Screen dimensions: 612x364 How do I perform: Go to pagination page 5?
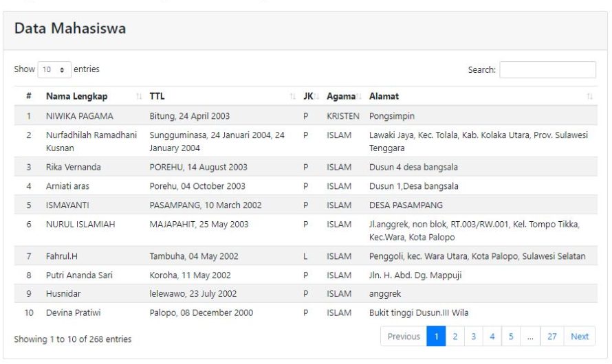(511, 337)
